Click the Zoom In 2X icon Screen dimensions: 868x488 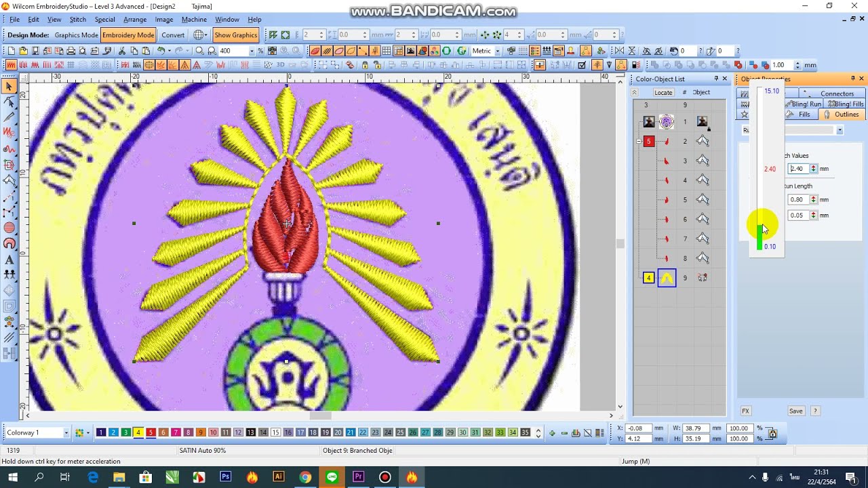(212, 51)
